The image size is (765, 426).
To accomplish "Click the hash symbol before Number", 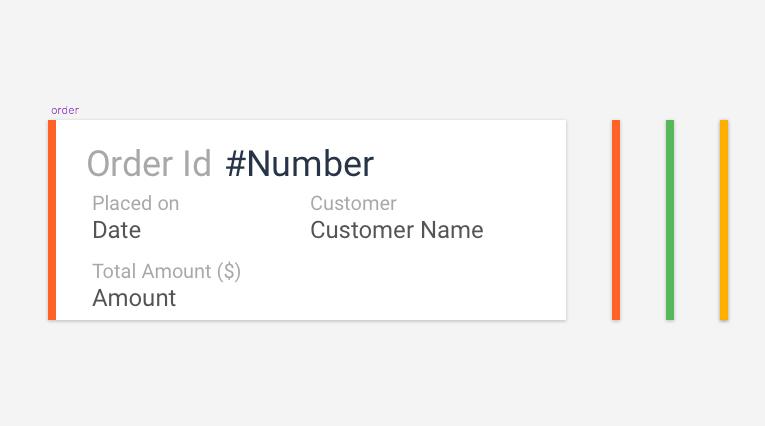I will pos(235,164).
